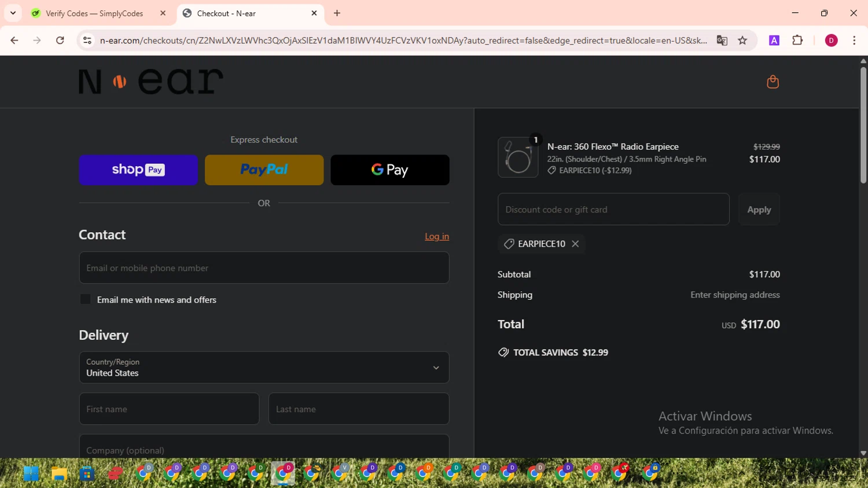Screen dimensions: 868x488
Task: Click the Radio Earpiece product thumbnail
Action: point(518,157)
